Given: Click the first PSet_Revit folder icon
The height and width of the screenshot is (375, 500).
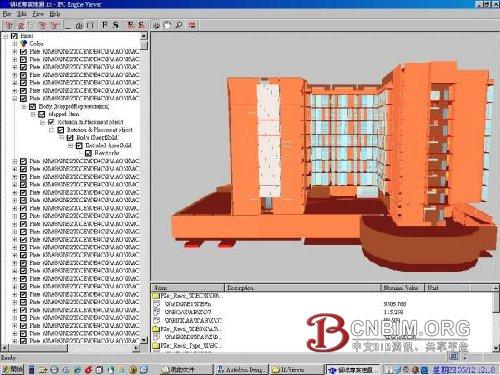Looking at the screenshot, I should (x=156, y=296).
